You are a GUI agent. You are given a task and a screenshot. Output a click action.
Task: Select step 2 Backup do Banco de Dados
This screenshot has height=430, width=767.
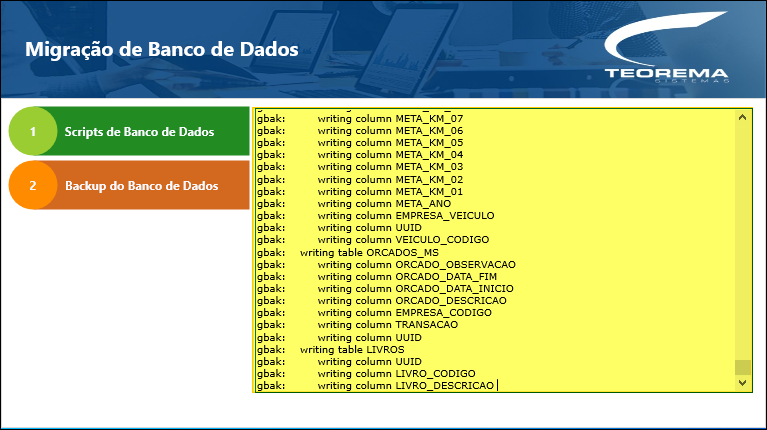coord(129,185)
